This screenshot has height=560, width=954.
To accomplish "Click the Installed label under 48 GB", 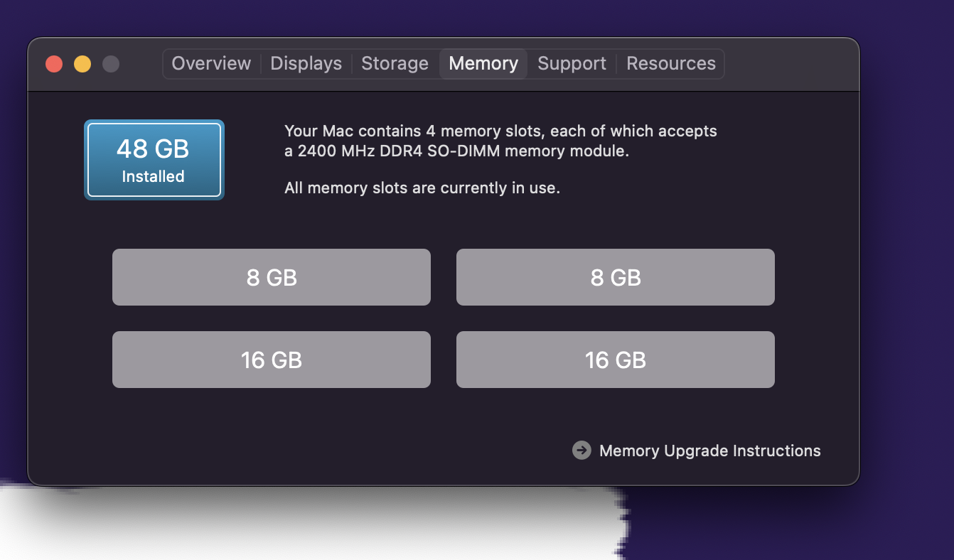I will point(154,177).
